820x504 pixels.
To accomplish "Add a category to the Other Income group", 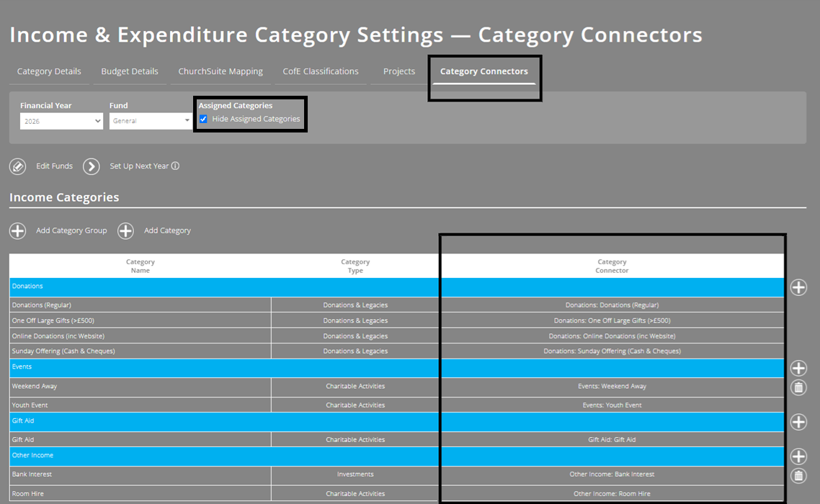I will click(798, 456).
